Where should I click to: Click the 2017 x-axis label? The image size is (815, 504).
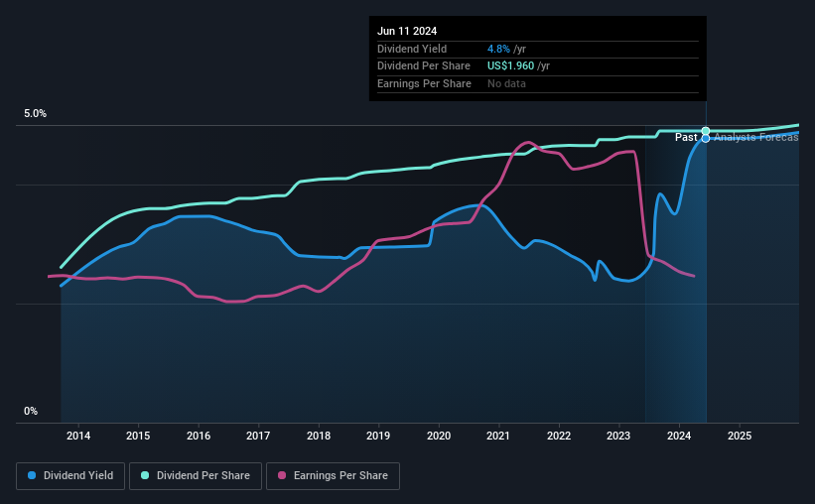click(x=258, y=436)
